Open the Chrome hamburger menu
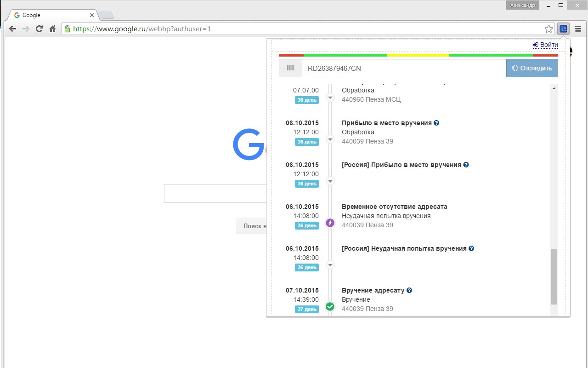 pos(578,29)
